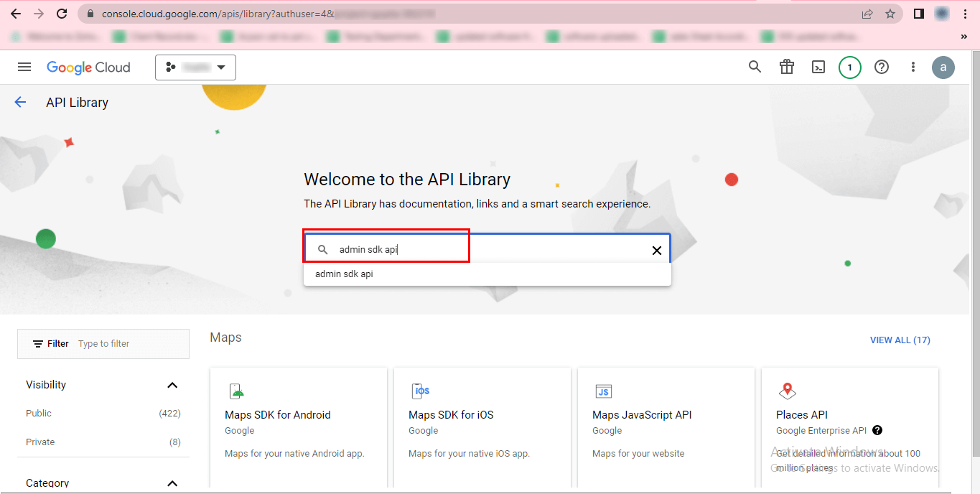Click the header search magnifier icon
The image size is (980, 494).
point(755,67)
